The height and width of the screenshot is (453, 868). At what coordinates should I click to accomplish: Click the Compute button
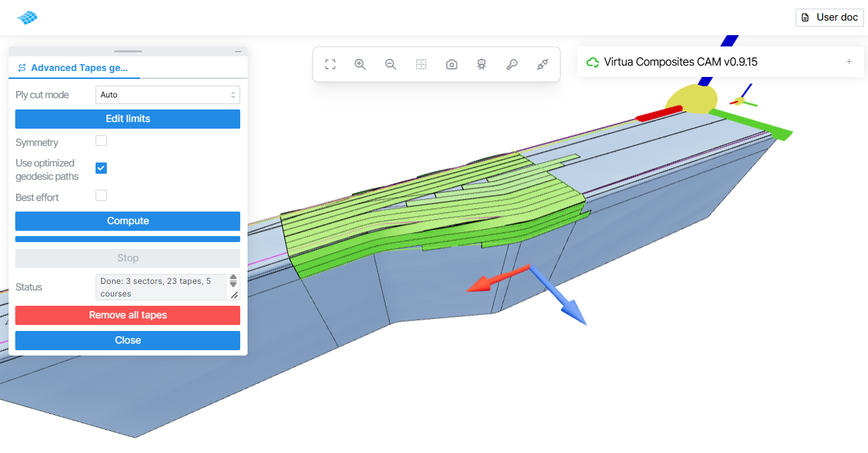tap(128, 221)
